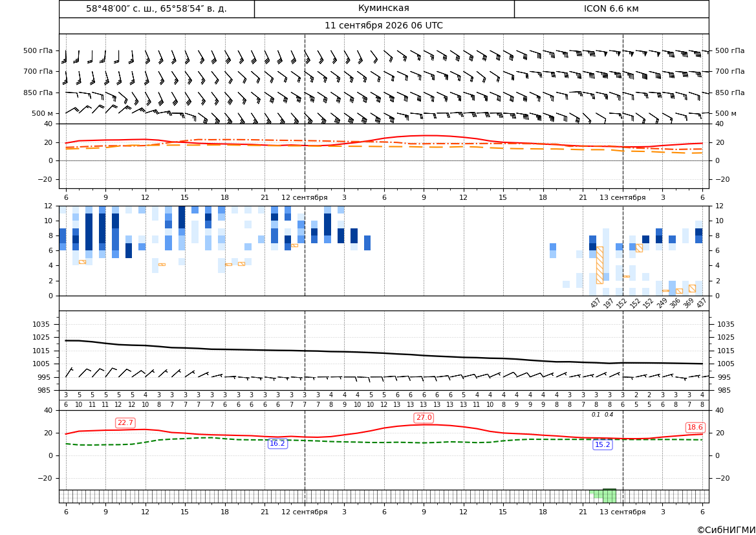Select the Куминская station title cell

pos(383,8)
